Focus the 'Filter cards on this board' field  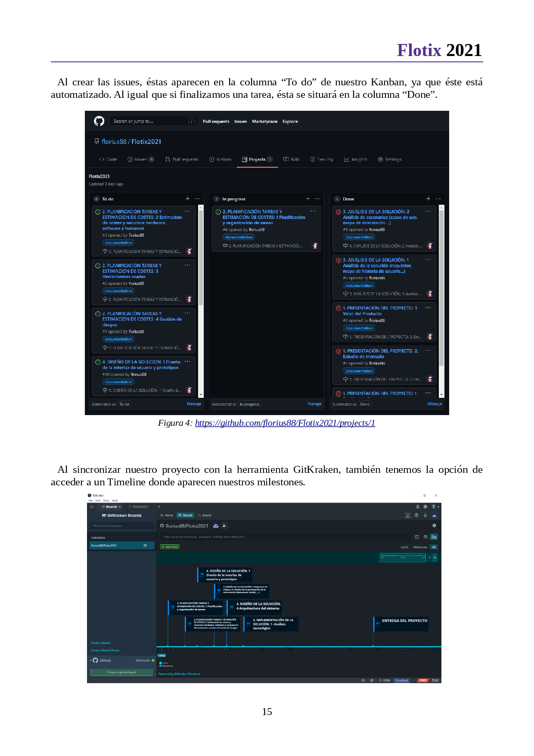coord(286,537)
